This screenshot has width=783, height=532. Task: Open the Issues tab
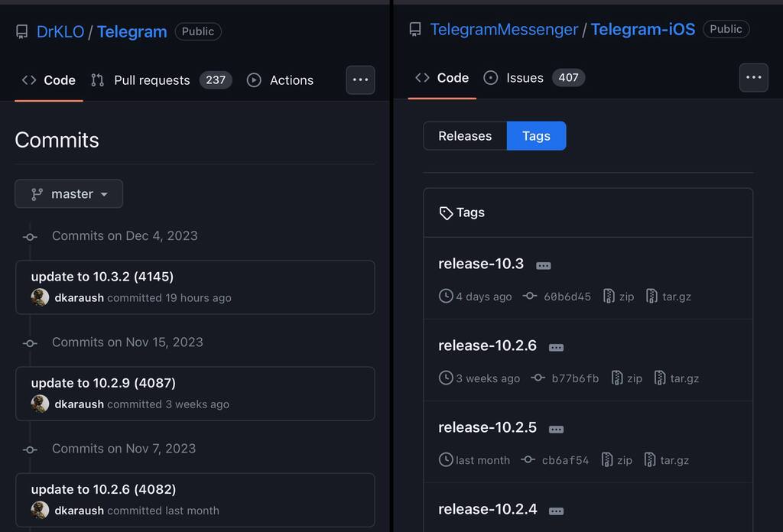pos(525,78)
